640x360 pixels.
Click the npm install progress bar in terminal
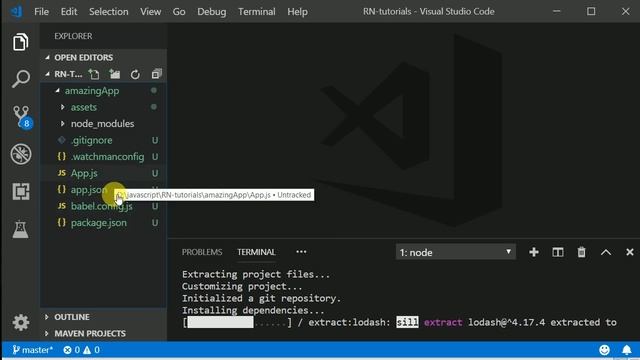(238, 322)
